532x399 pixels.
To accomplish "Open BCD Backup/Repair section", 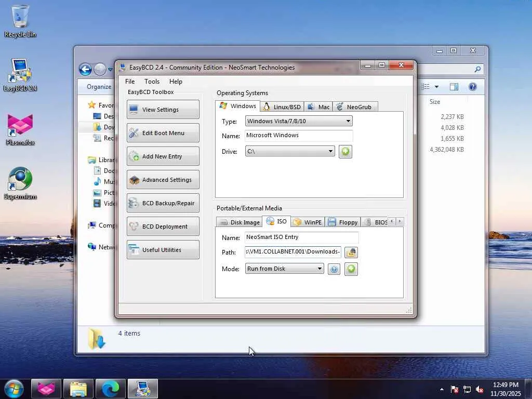I will [x=163, y=203].
